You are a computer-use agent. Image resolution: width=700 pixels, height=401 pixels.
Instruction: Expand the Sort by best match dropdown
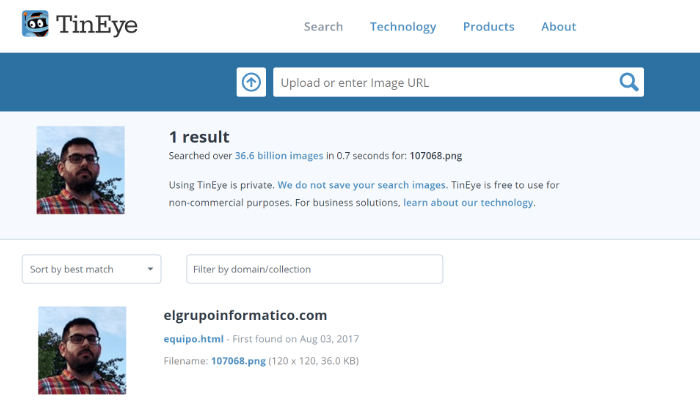[92, 269]
